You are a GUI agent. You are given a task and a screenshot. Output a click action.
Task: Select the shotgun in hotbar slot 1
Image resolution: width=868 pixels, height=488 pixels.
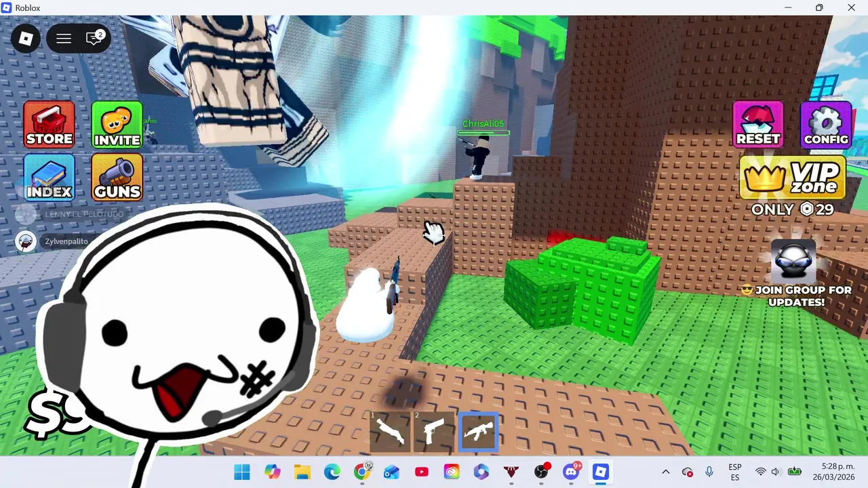coord(391,432)
